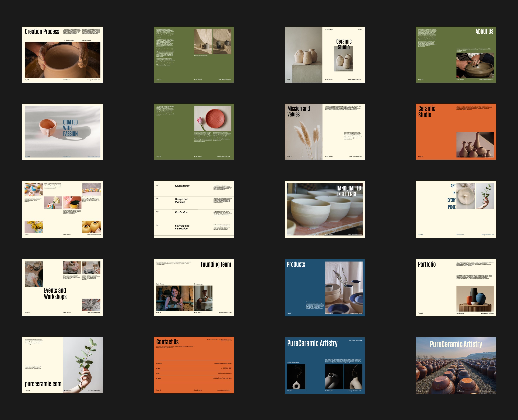Open the Events and Workshops page

62,287
